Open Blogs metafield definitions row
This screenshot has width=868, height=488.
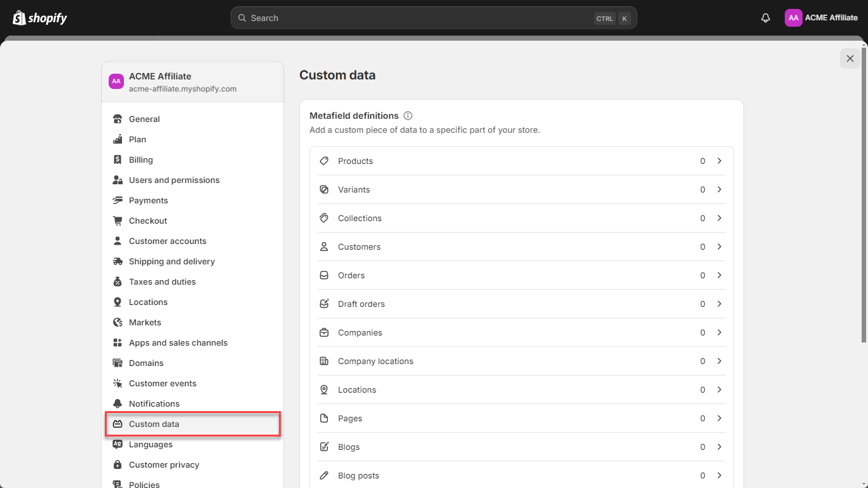tap(521, 447)
